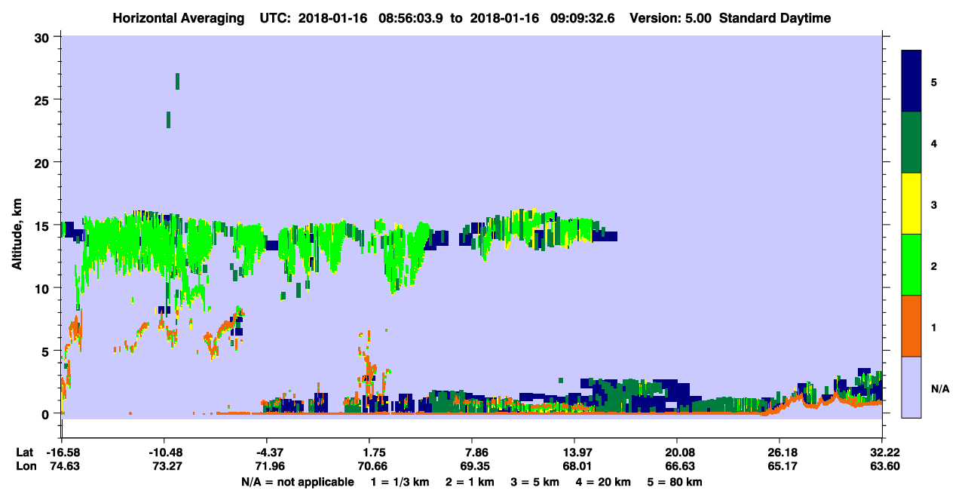The height and width of the screenshot is (503, 980).
Task: Click the isolated green feature near 23 km altitude
Action: click(x=168, y=119)
